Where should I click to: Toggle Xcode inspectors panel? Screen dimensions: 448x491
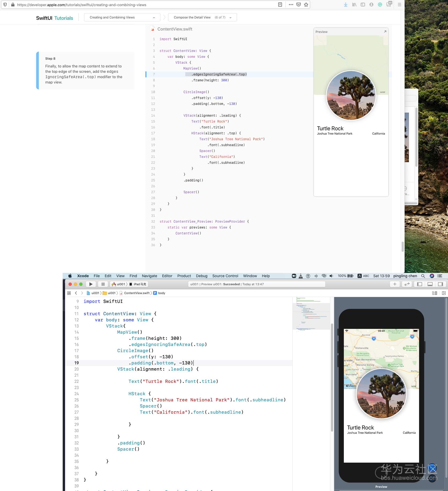[x=441, y=284]
